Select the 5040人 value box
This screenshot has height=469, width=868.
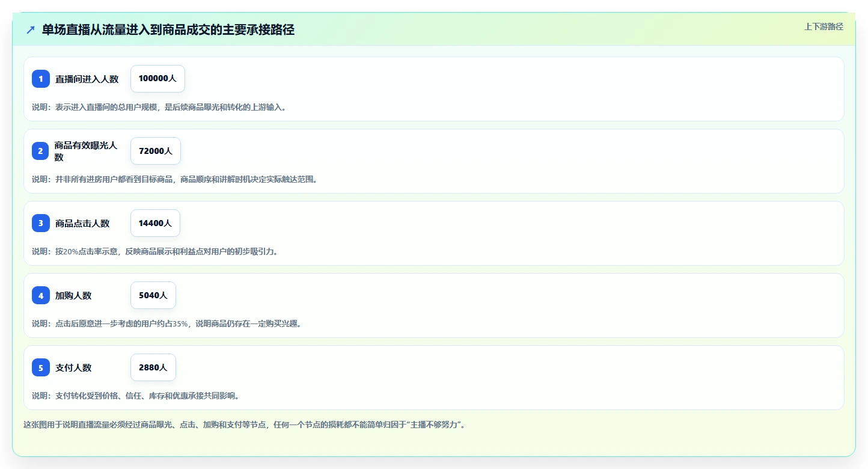pos(153,295)
